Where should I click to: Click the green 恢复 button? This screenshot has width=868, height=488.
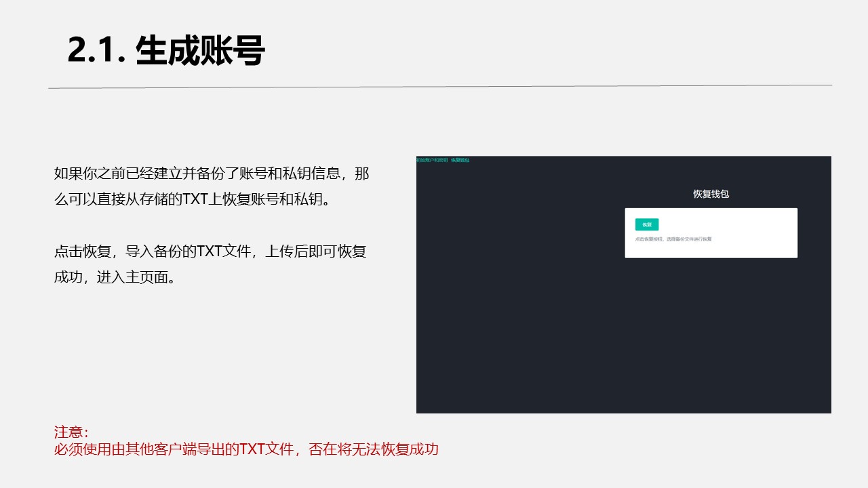click(646, 224)
